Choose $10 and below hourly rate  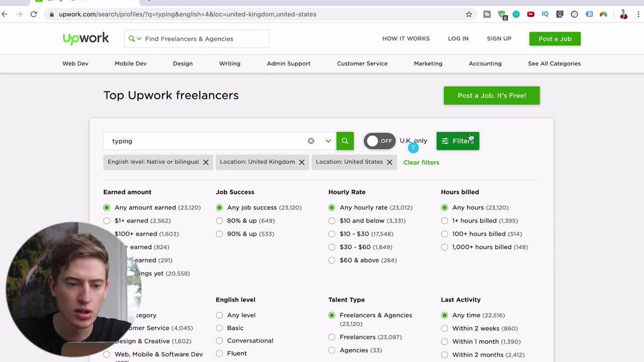tap(332, 221)
